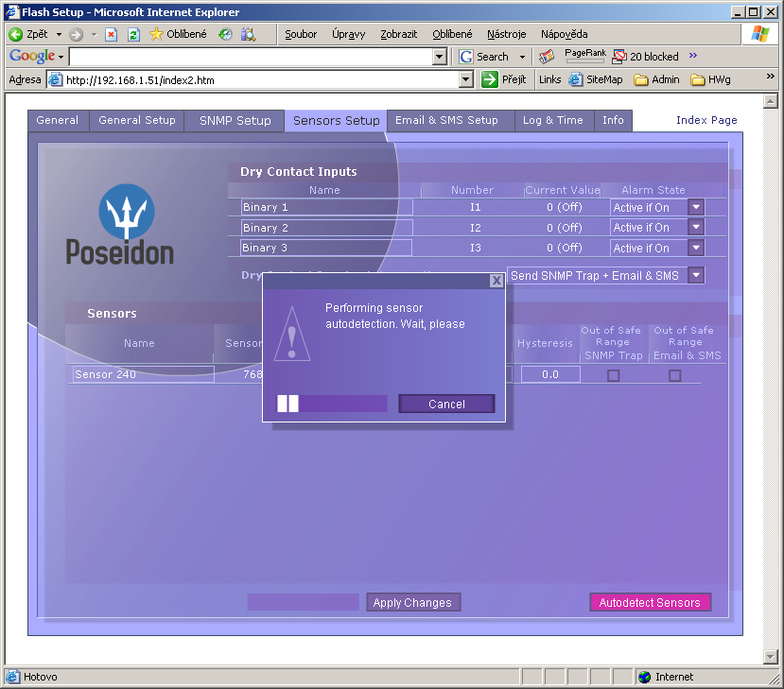Stop page loading with red X icon
The width and height of the screenshot is (784, 689).
111,34
